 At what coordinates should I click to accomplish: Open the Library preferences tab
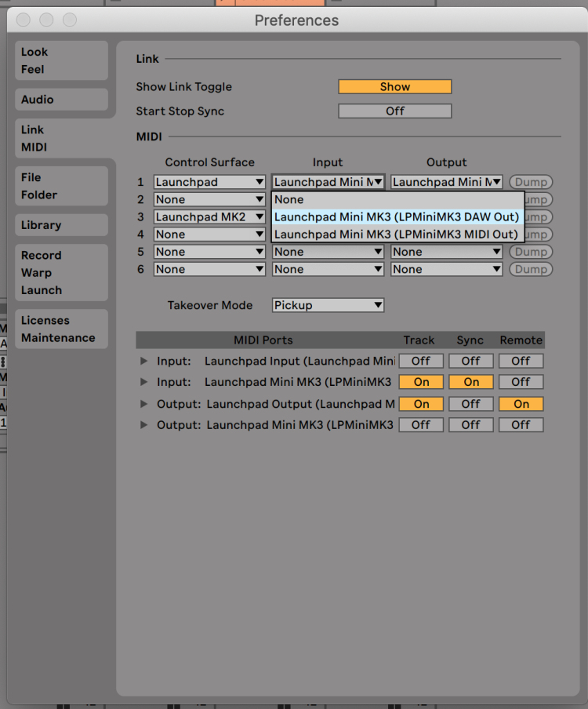61,225
